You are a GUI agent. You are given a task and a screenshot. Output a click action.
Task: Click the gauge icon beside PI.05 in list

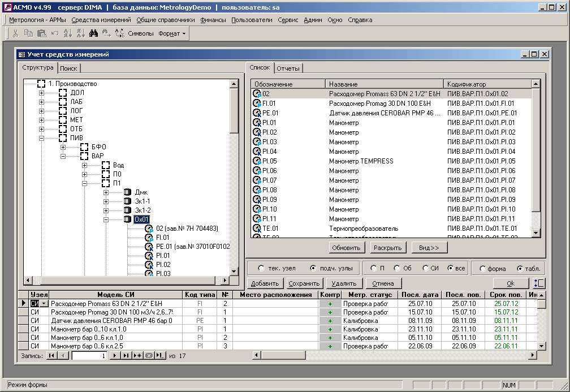[x=257, y=161]
